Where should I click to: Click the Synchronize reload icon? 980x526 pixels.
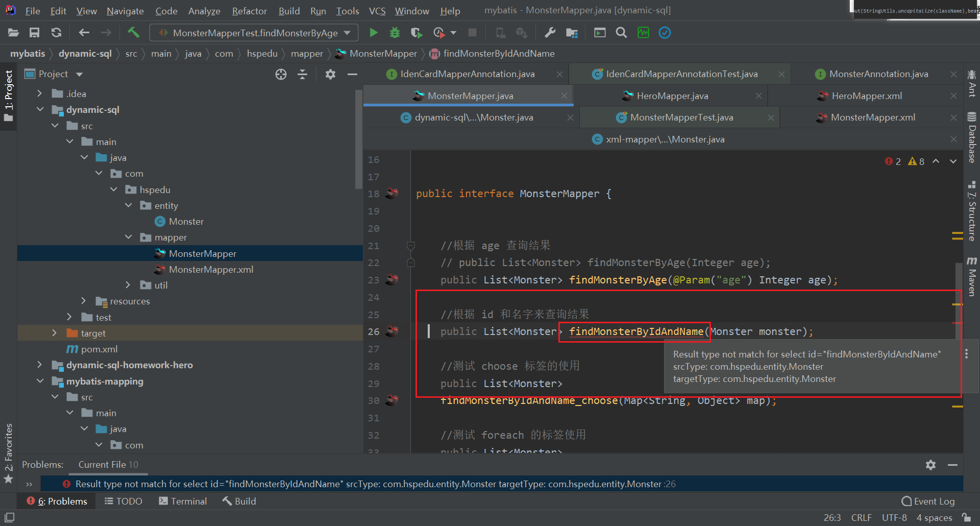click(56, 33)
